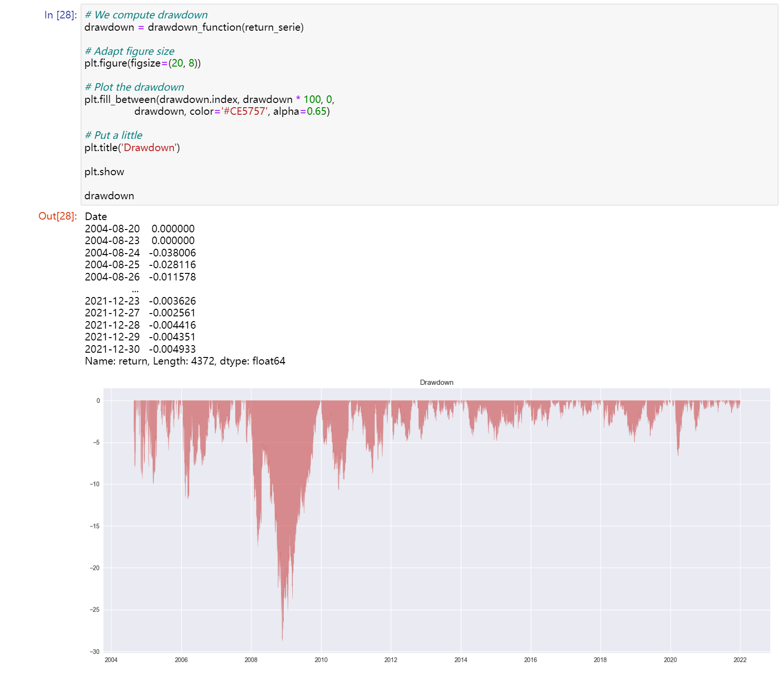Click the deepest 2008-2009 drawdown trough
784x679 pixels.
[x=282, y=633]
